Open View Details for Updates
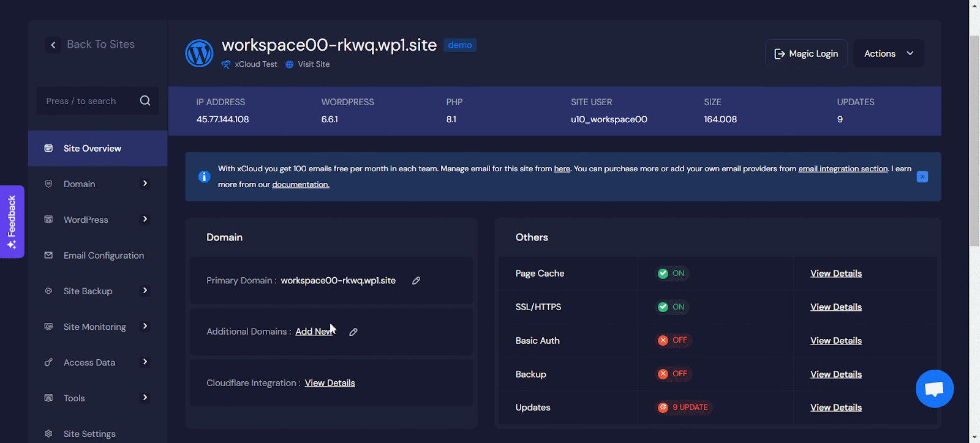The image size is (980, 443). tap(836, 408)
